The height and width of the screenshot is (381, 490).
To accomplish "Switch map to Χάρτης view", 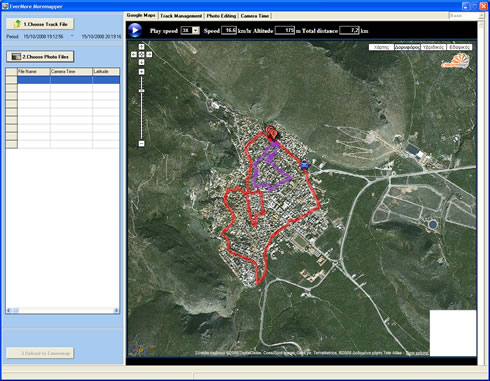I will click(x=382, y=47).
